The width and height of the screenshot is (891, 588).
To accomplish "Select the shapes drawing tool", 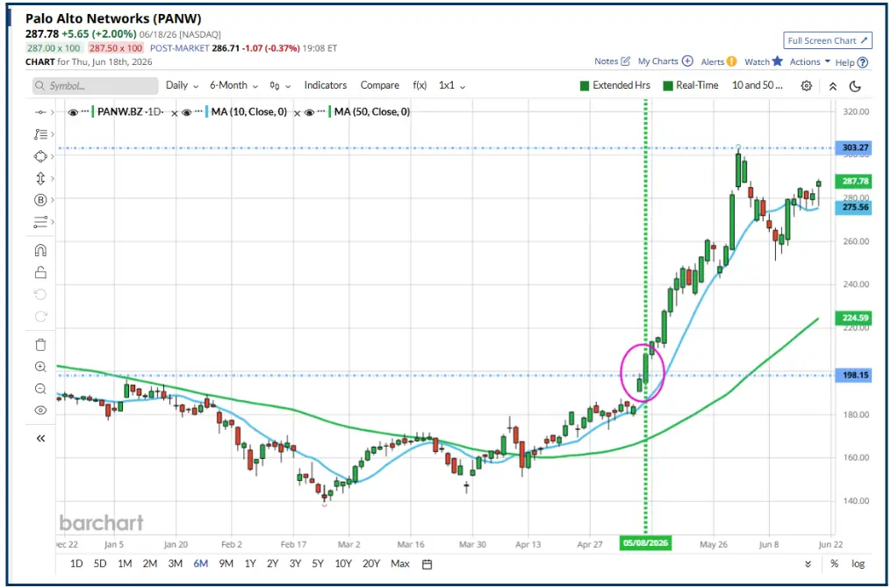I will point(40,156).
